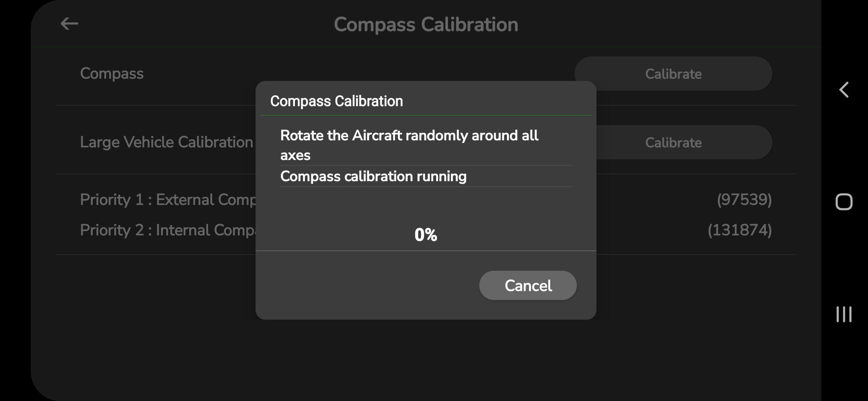This screenshot has height=401, width=868.
Task: Tap the back arrow in the header
Action: [69, 24]
